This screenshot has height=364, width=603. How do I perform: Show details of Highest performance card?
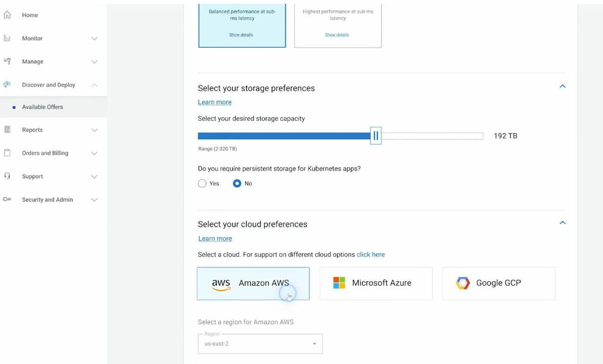point(337,35)
